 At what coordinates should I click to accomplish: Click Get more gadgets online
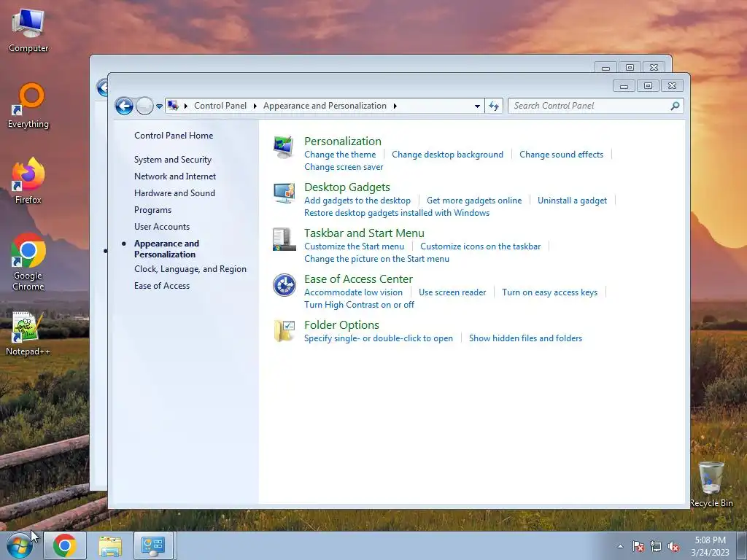click(x=474, y=201)
